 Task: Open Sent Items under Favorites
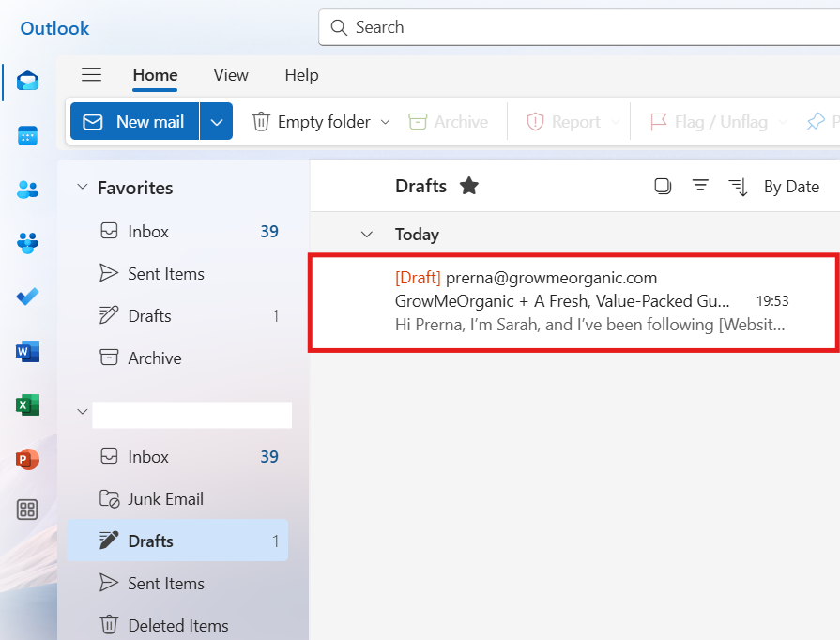click(x=177, y=274)
